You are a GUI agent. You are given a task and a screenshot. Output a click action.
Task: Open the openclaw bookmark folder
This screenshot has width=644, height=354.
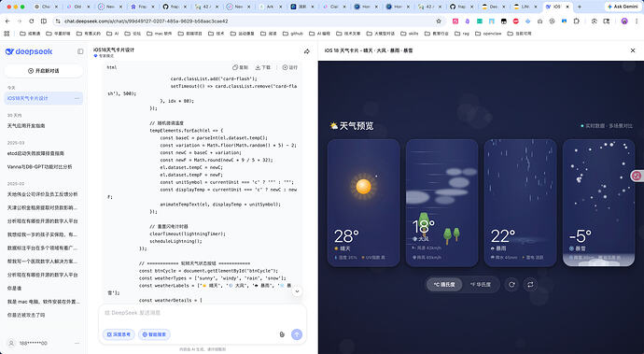click(488, 34)
